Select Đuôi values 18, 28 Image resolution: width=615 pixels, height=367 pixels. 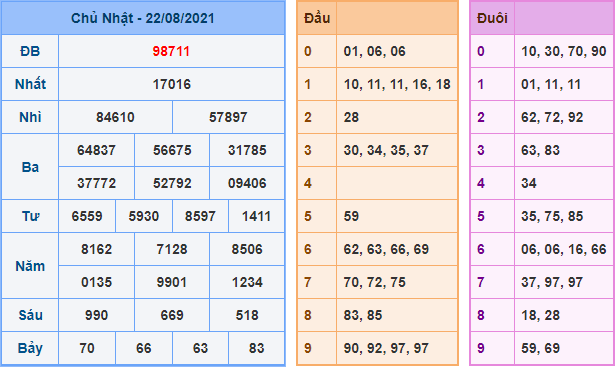click(540, 315)
